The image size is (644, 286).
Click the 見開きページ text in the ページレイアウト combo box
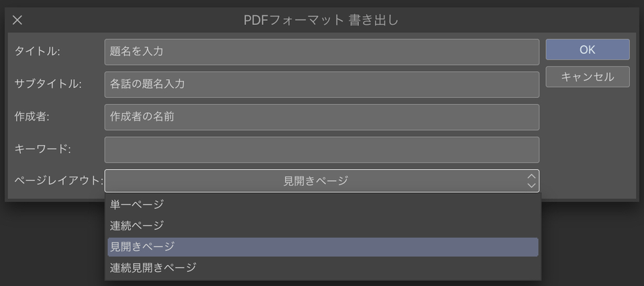pos(315,181)
